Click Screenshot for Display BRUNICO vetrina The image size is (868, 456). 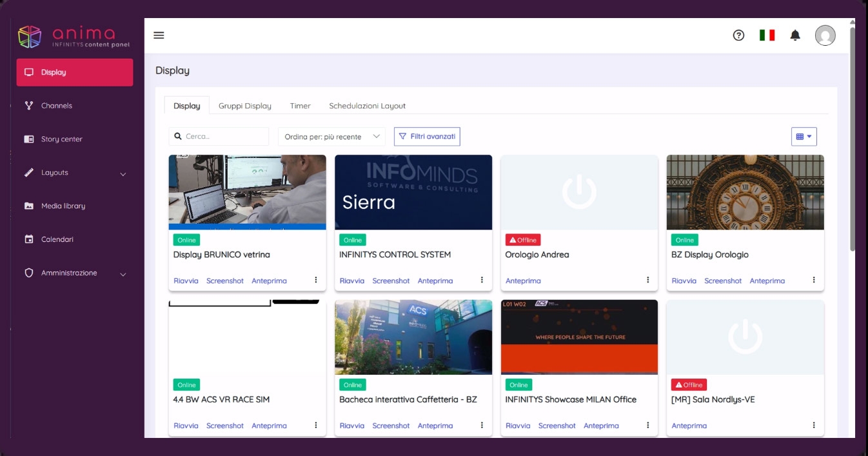point(225,281)
